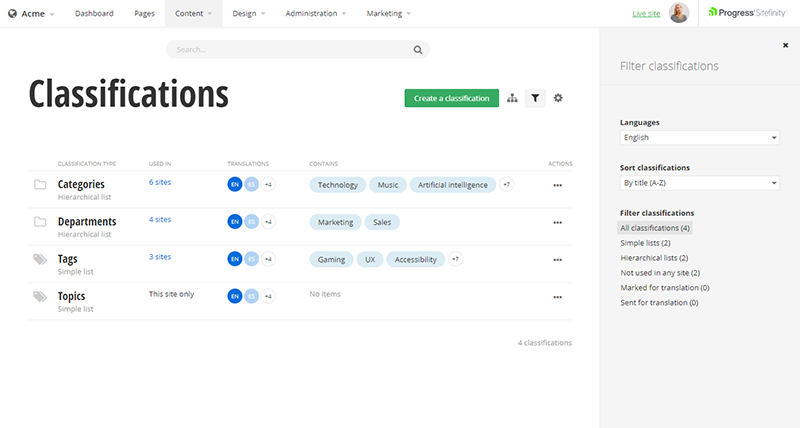Screen dimensions: 800x428
Task: Open the Tags classification
Action: click(x=67, y=259)
